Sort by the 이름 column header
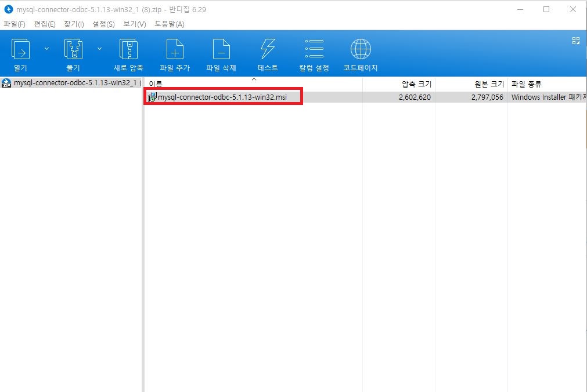This screenshot has height=392, width=587. coord(253,84)
